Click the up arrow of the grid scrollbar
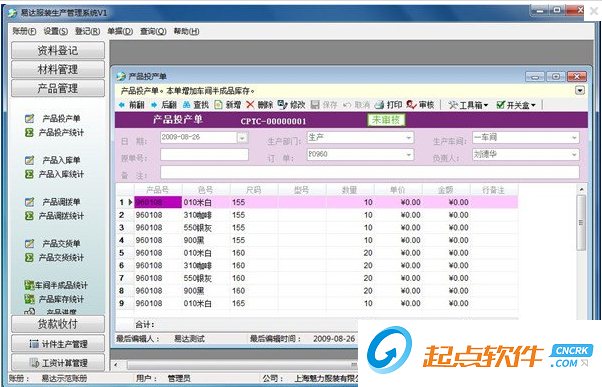 [x=581, y=189]
